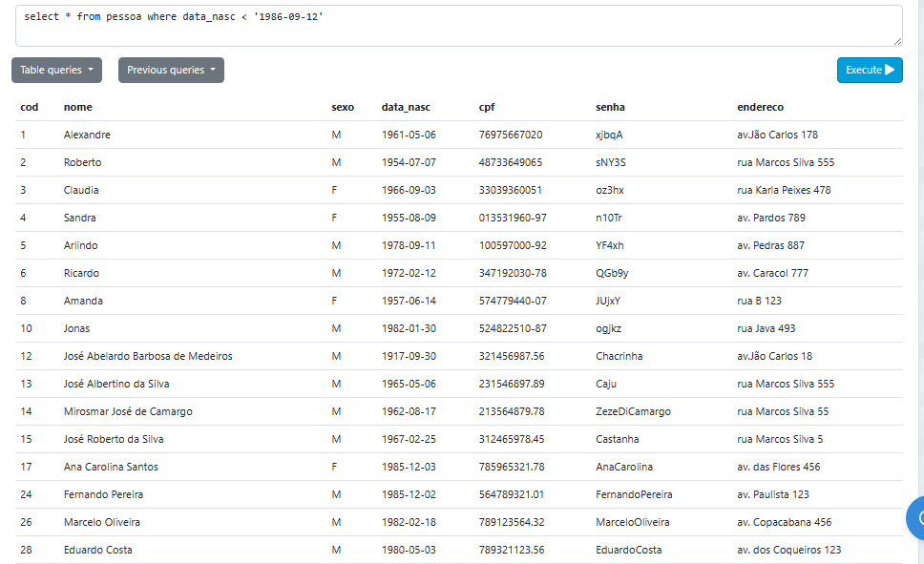Click birth date 1961-05-06

pos(409,135)
